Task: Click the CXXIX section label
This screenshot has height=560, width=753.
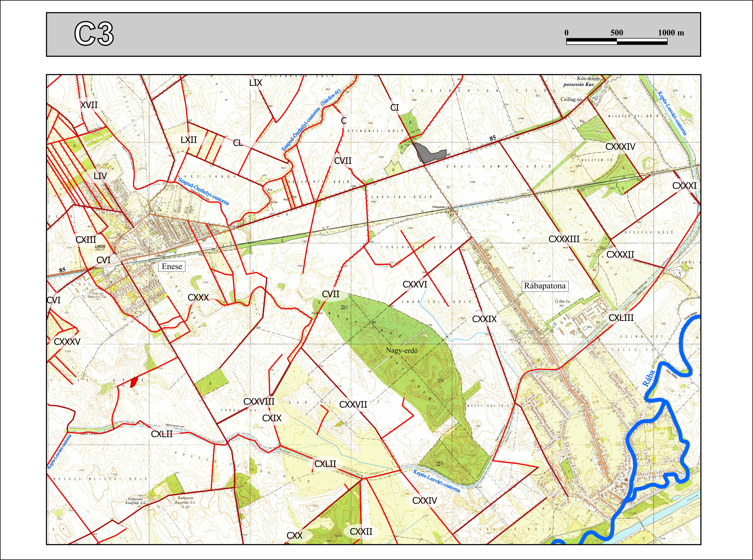Action: 484,319
